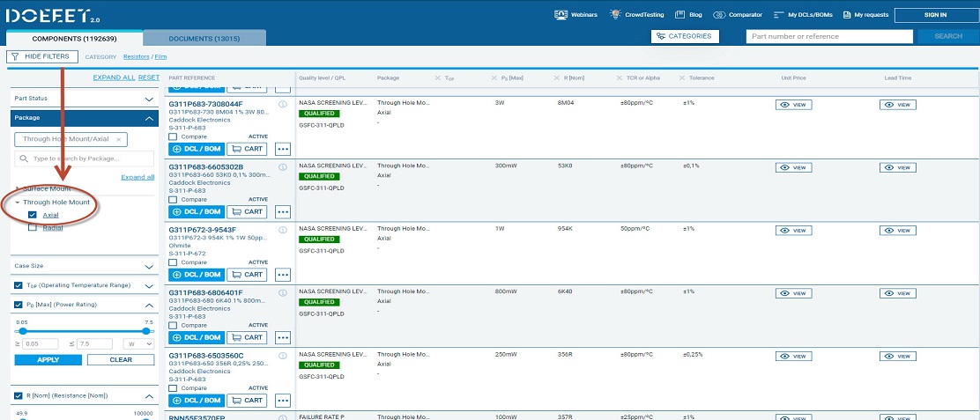
Task: Focus the maximum power value field
Action: [x=95, y=344]
